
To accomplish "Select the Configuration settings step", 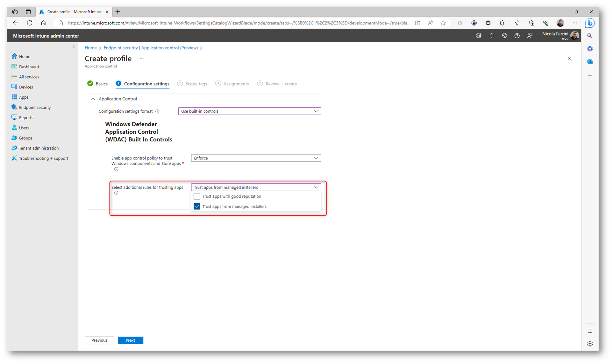I will [143, 84].
